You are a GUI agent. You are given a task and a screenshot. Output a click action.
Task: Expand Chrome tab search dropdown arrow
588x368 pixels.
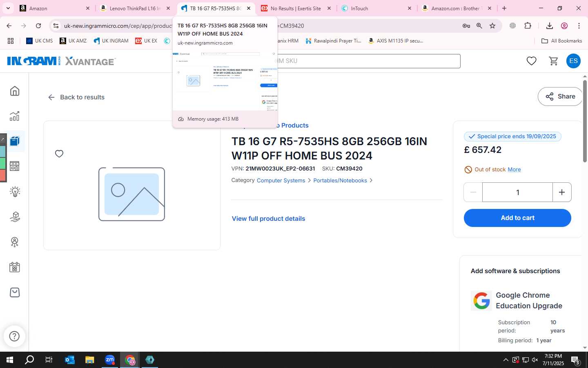pos(8,8)
